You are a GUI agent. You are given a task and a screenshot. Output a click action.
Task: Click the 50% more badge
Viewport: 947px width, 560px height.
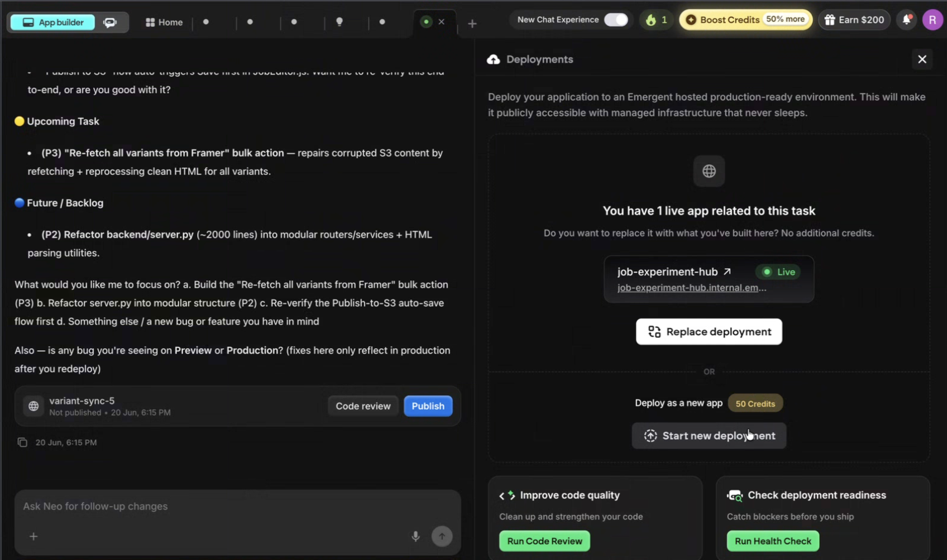785,19
